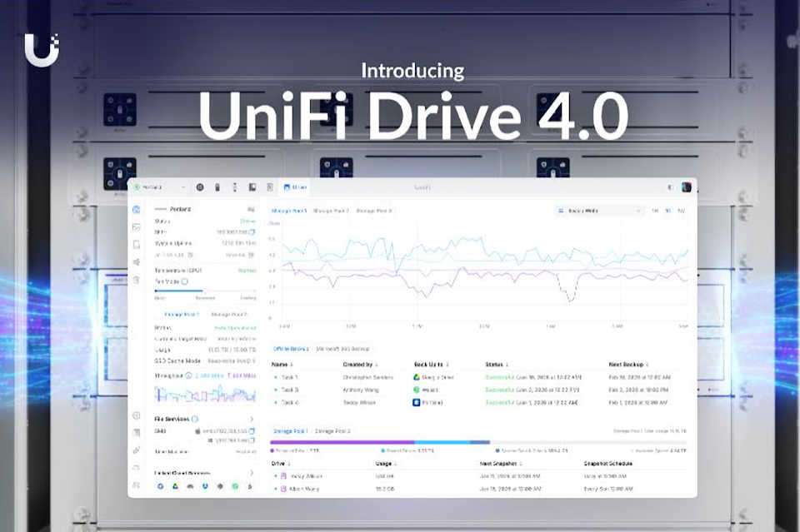Select the Task 4 backup row
Image resolution: width=800 pixels, height=532 pixels.
tap(478, 403)
